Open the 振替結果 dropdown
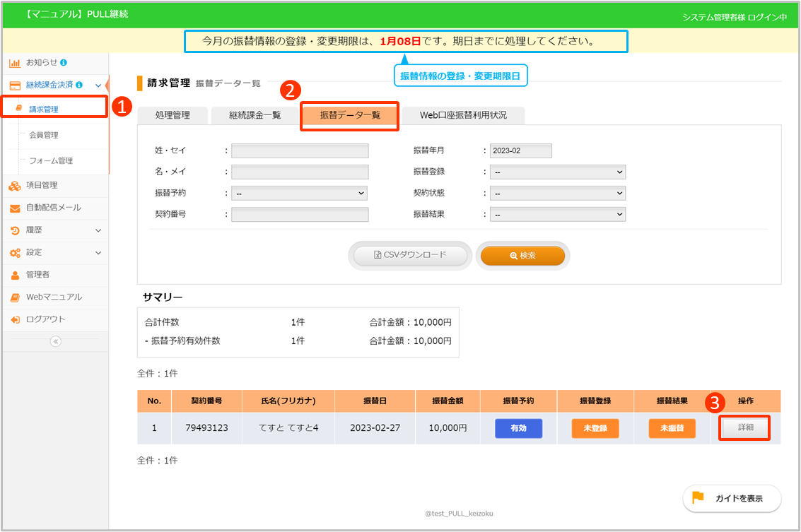801x532 pixels. [558, 215]
